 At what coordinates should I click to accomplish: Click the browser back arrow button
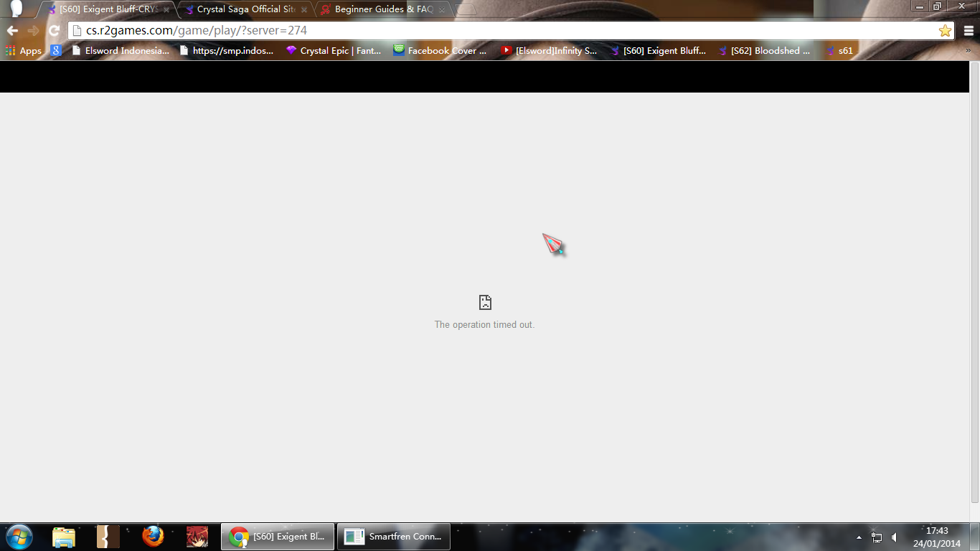point(12,31)
